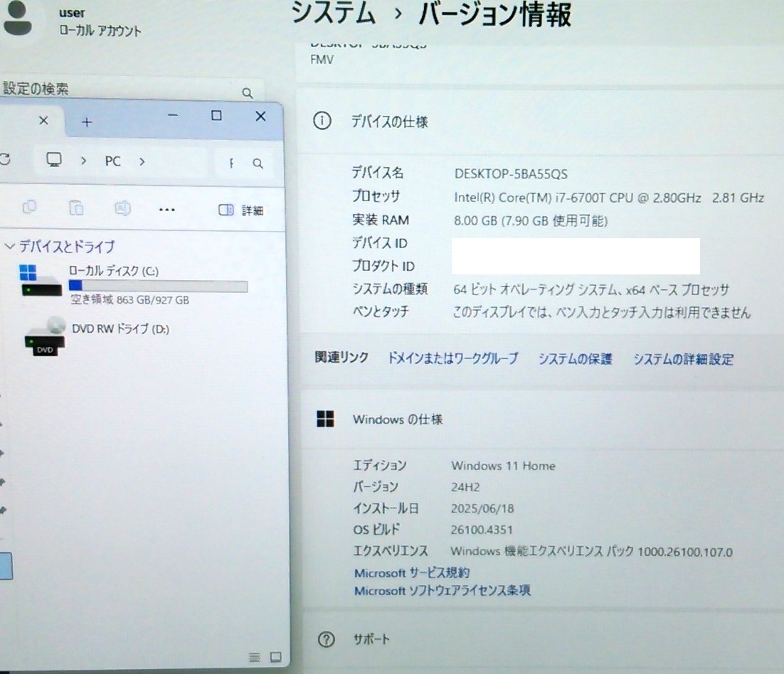The image size is (784, 674).
Task: Click システム breadcrumb in Settings header
Action: (333, 13)
